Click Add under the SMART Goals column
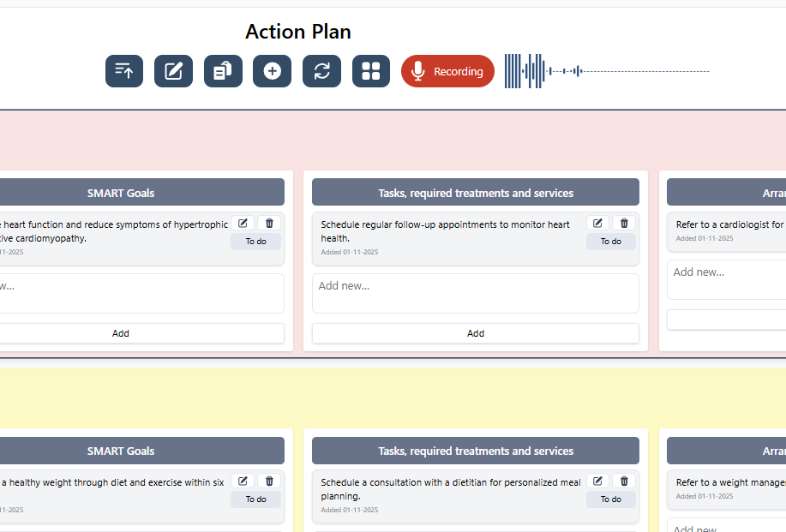This screenshot has height=532, width=786. 121,333
